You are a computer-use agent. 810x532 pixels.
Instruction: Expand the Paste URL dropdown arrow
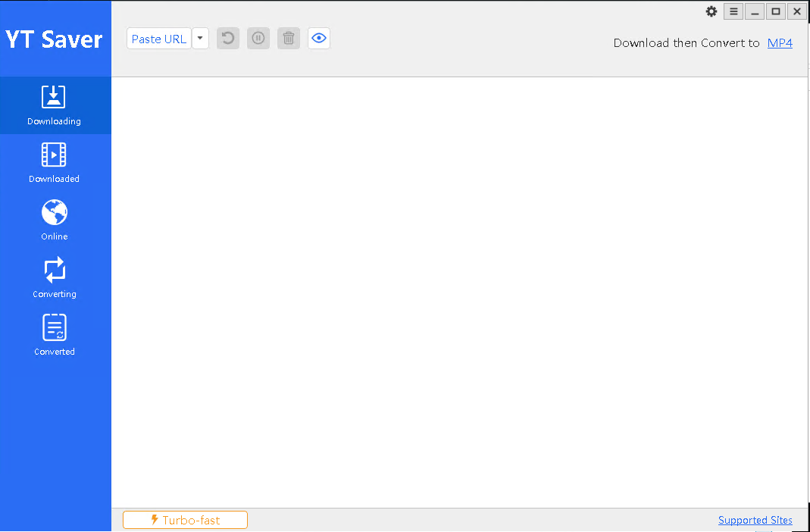[x=201, y=39]
